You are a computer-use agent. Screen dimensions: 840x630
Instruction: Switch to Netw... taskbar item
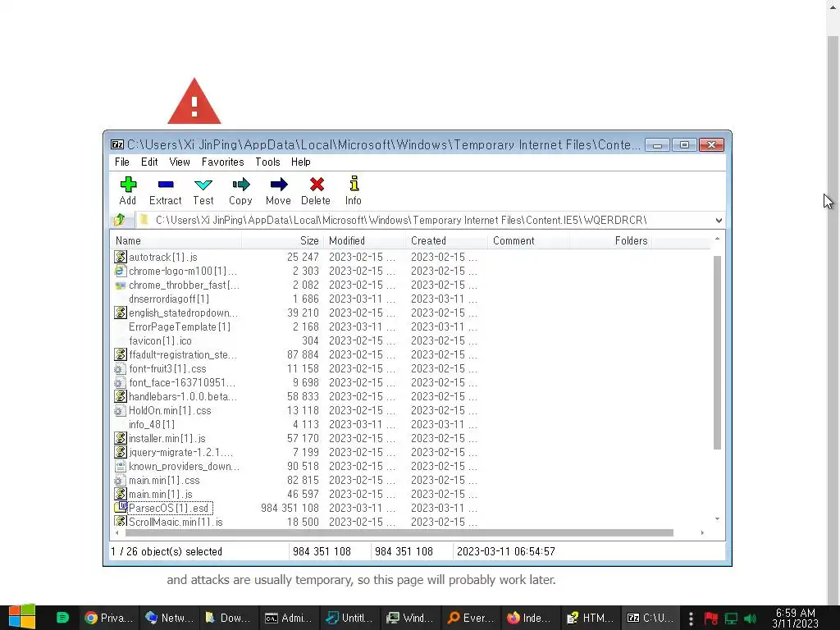(169, 618)
